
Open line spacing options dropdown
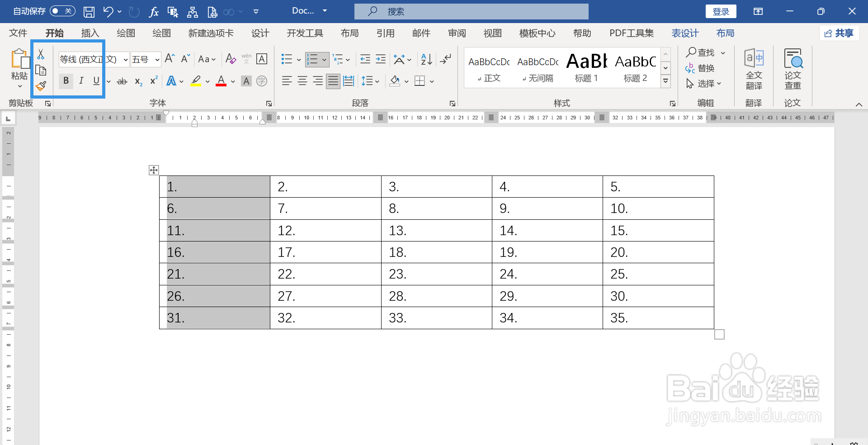(377, 82)
